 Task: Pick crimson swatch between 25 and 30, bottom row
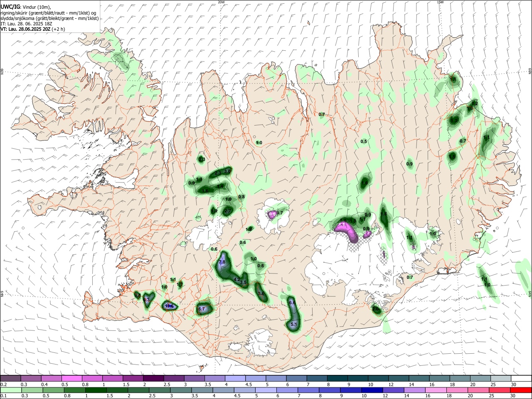pyautogui.click(x=500, y=390)
